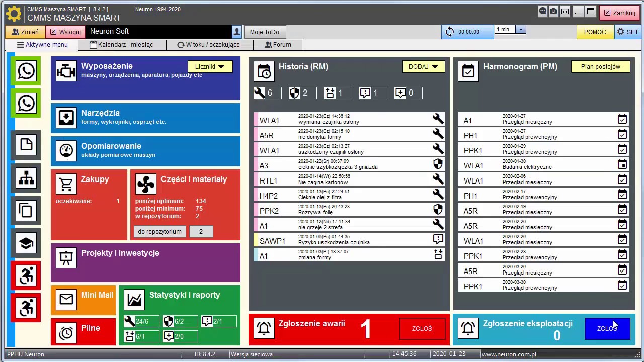Open history entry wymiana czujnika osłony
The image size is (644, 362).
pos(349,119)
